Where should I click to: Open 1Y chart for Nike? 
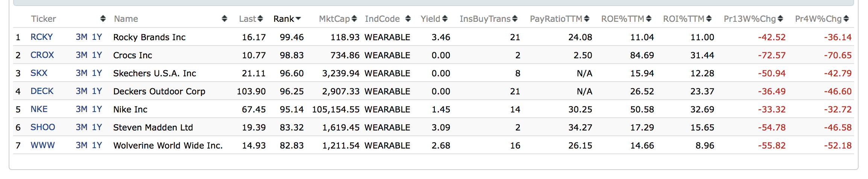97,109
